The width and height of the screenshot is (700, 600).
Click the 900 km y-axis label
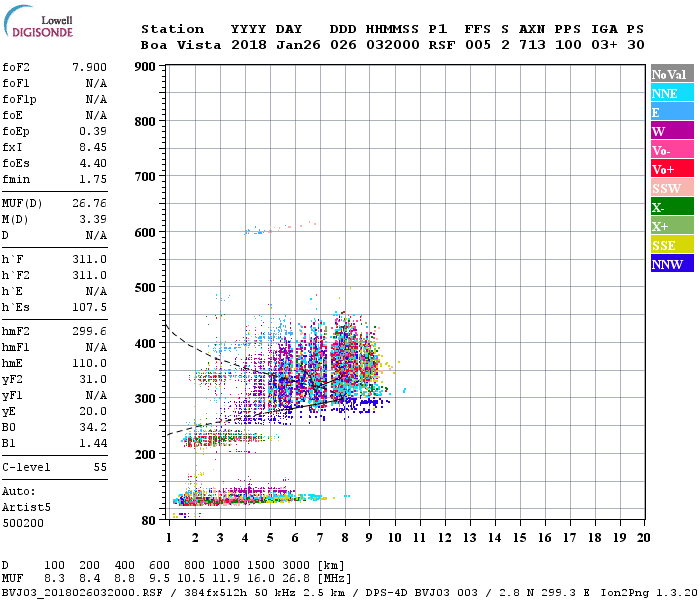click(x=145, y=67)
